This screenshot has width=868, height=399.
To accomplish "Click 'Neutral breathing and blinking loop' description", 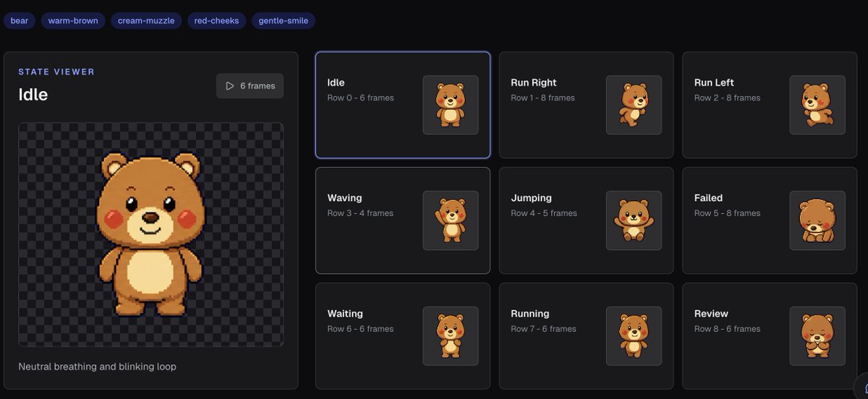I will coord(97,366).
